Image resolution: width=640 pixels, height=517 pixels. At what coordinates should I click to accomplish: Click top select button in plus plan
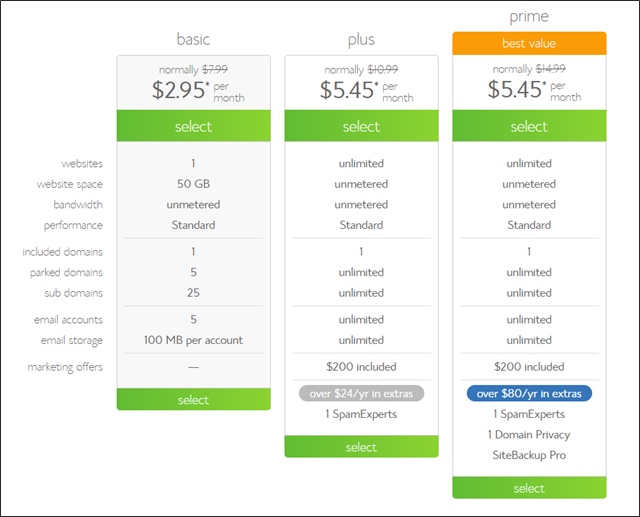coord(361,126)
